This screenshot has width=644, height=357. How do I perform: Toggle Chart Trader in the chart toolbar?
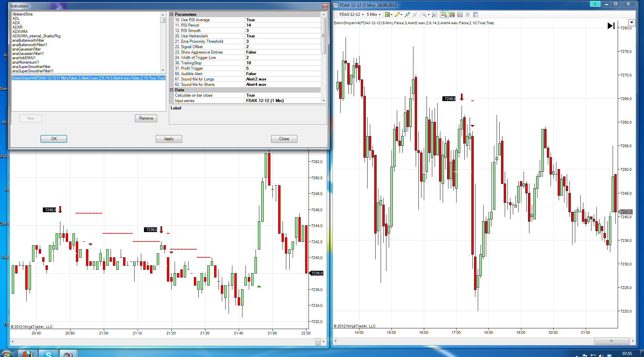[444, 14]
